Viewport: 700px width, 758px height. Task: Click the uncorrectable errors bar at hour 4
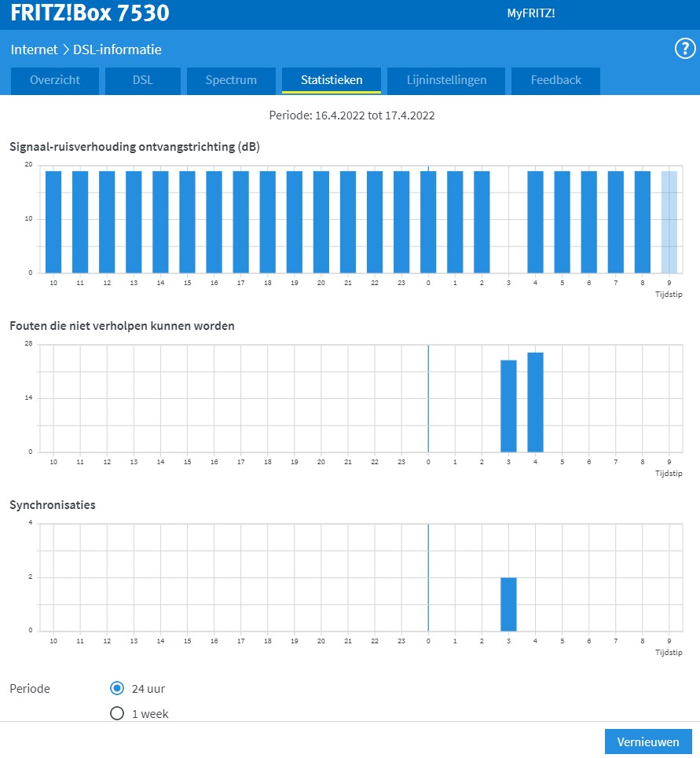[535, 402]
